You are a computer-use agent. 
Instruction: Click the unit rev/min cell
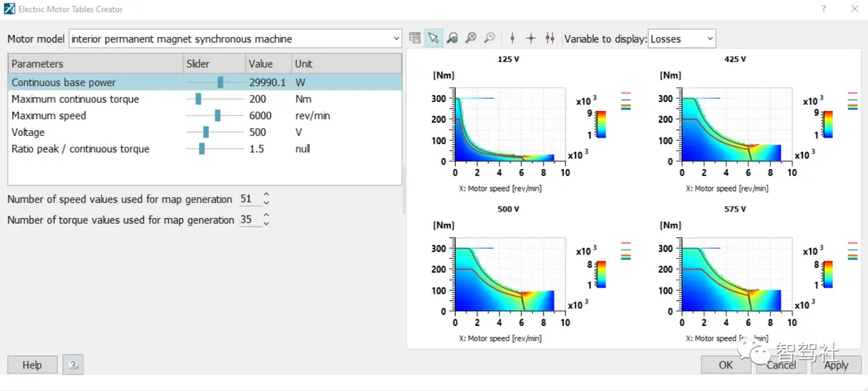tap(313, 116)
